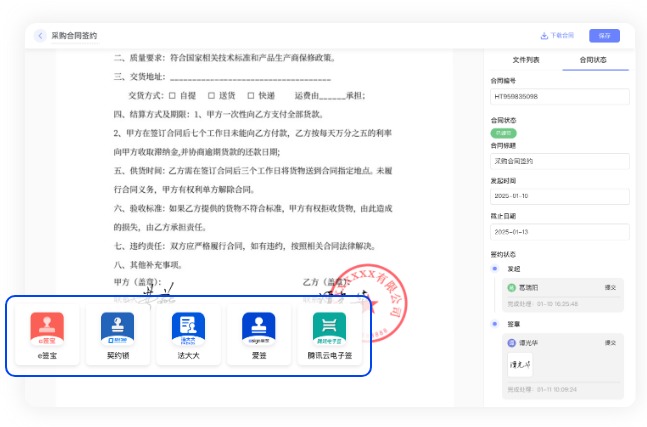Click the 保存 button
647x427 pixels.
tap(604, 36)
